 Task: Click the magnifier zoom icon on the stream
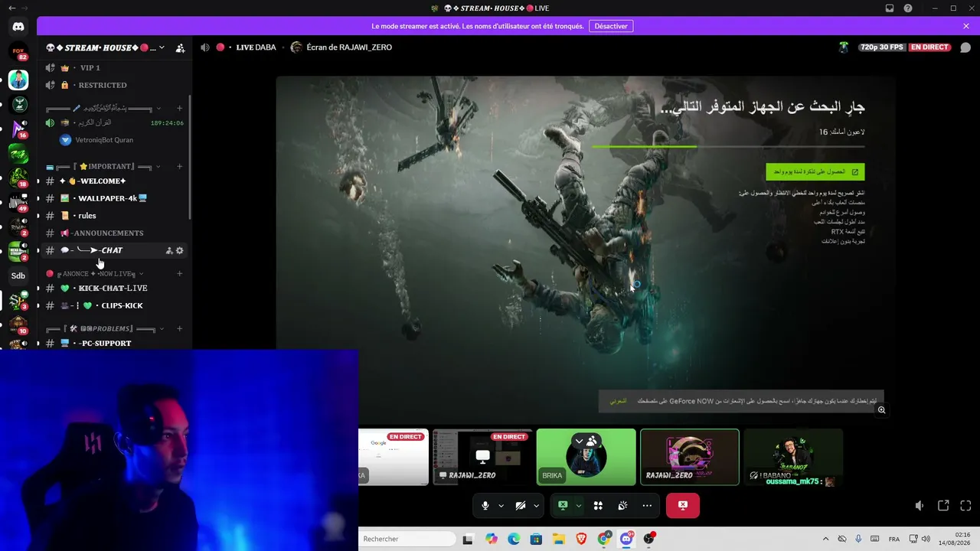[x=881, y=410]
